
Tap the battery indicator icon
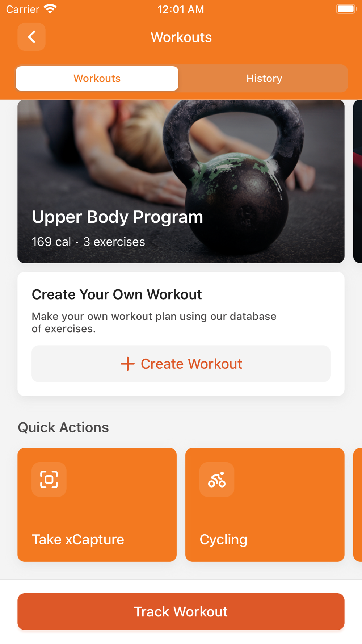point(346,9)
